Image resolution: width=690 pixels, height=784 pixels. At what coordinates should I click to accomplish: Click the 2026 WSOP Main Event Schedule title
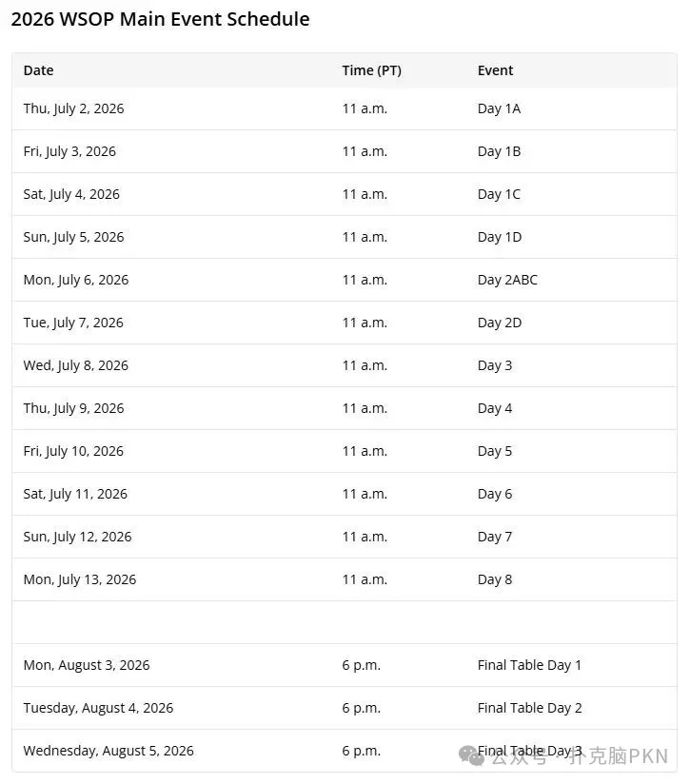point(160,19)
